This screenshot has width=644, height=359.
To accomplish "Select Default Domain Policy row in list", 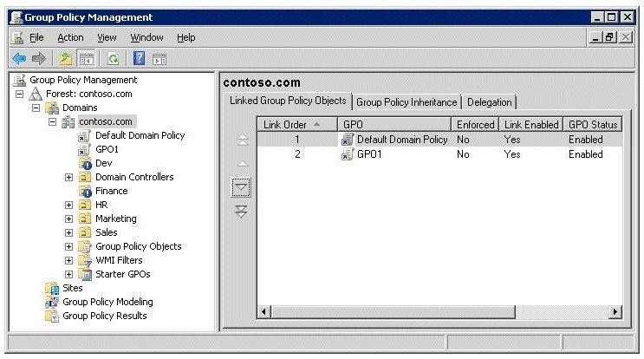I will (439, 140).
